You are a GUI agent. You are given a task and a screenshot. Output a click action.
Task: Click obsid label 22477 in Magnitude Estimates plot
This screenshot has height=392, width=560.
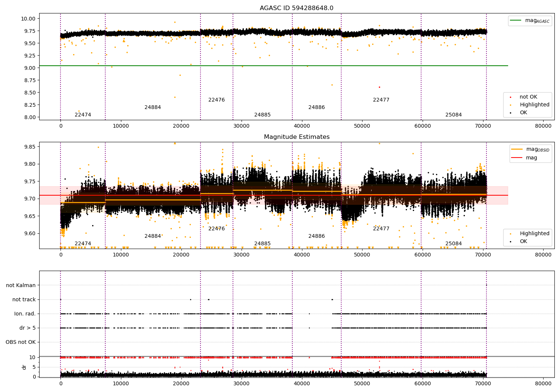pos(381,229)
